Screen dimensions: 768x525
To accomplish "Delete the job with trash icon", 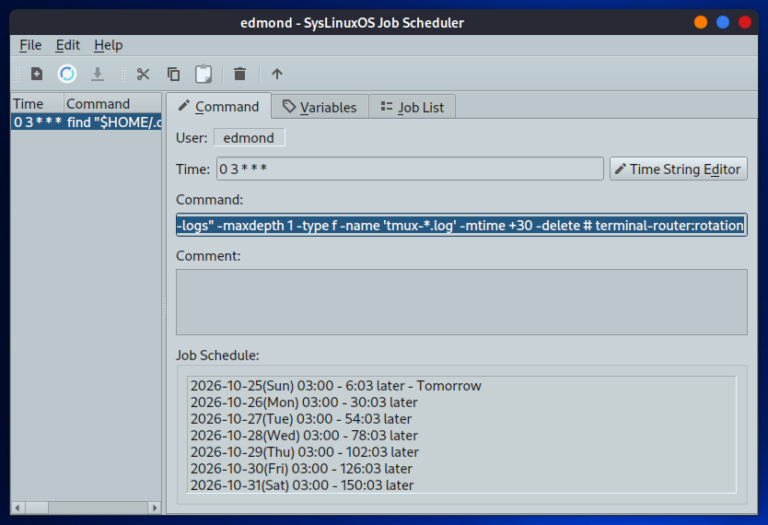I will 240,74.
